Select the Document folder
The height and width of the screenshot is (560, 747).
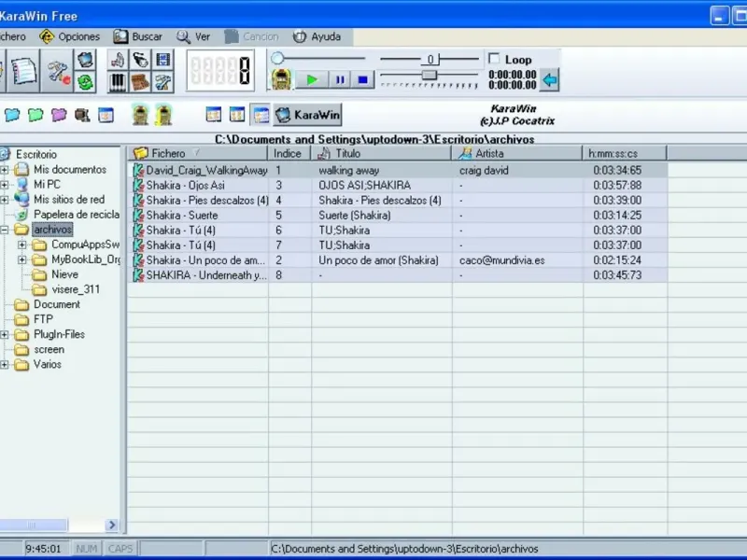[x=57, y=304]
